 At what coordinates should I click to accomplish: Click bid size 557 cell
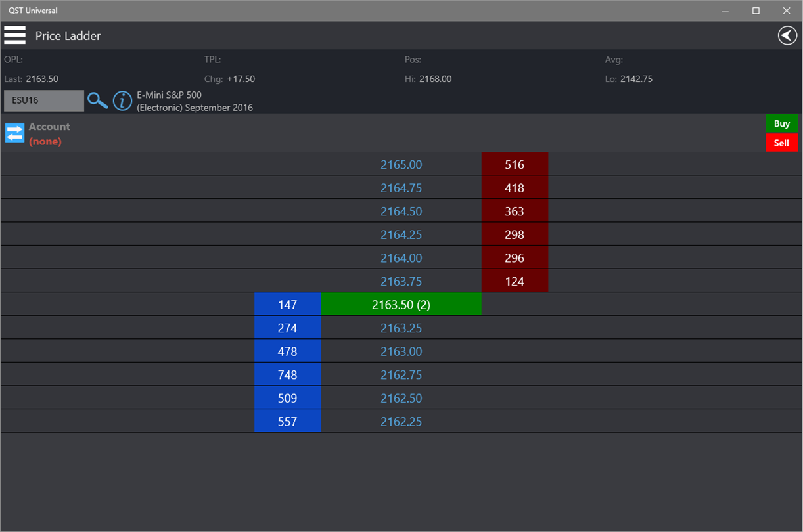[x=288, y=421]
